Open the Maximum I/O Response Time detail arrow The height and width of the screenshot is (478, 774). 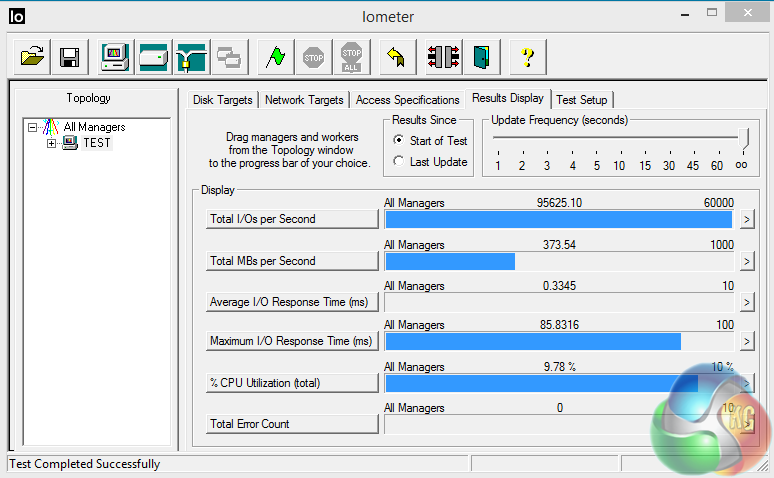(x=747, y=341)
